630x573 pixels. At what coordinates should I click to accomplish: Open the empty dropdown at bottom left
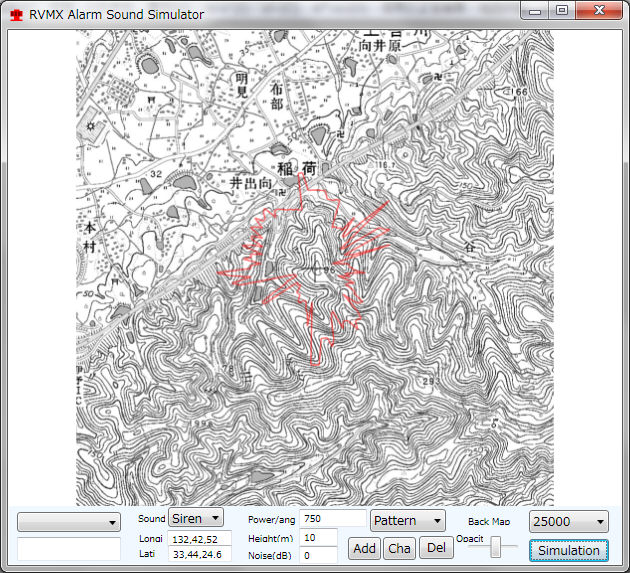coord(69,523)
